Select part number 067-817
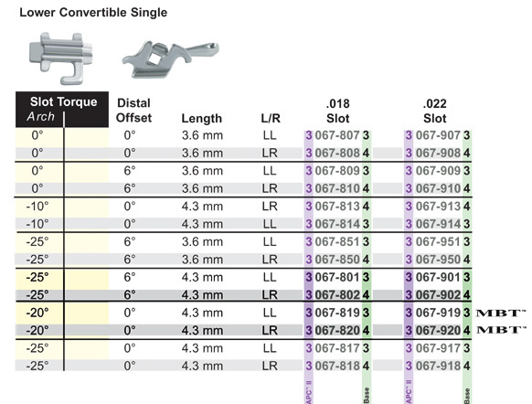The height and width of the screenshot is (404, 532). click(x=337, y=348)
